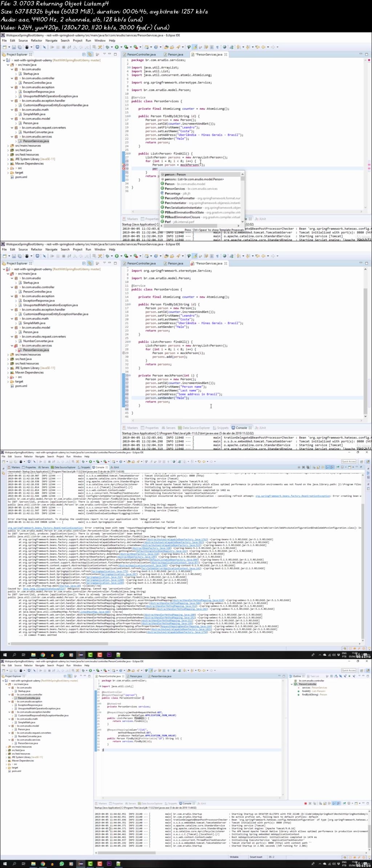
Task: Click Quick Access field in third frame
Action: point(349,461)
